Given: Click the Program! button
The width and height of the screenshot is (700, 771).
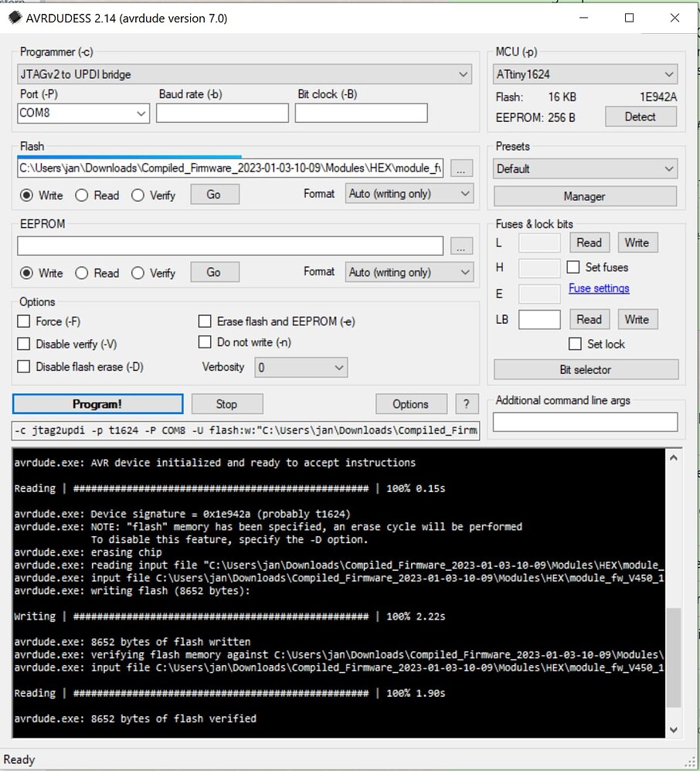Looking at the screenshot, I should tap(97, 403).
